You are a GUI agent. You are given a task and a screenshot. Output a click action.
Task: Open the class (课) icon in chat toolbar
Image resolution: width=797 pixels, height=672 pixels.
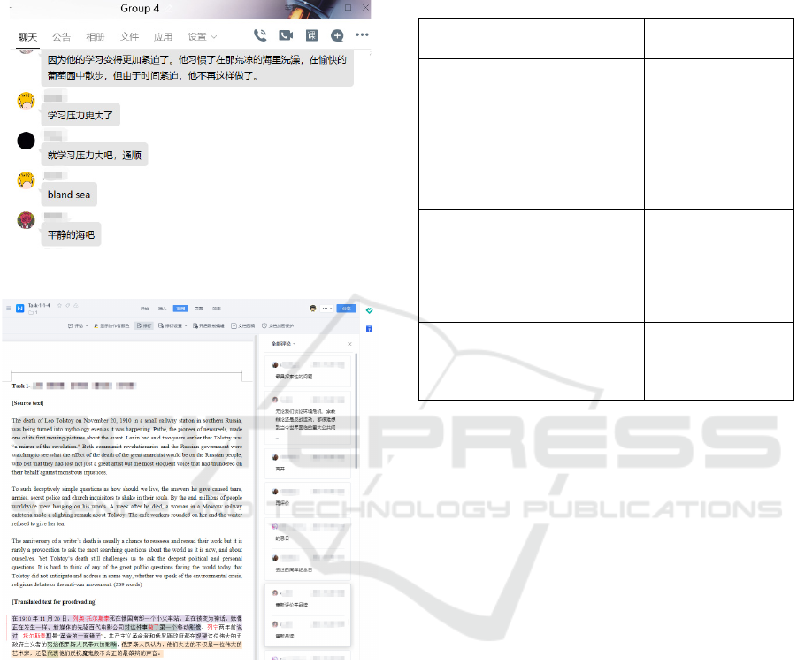[311, 35]
